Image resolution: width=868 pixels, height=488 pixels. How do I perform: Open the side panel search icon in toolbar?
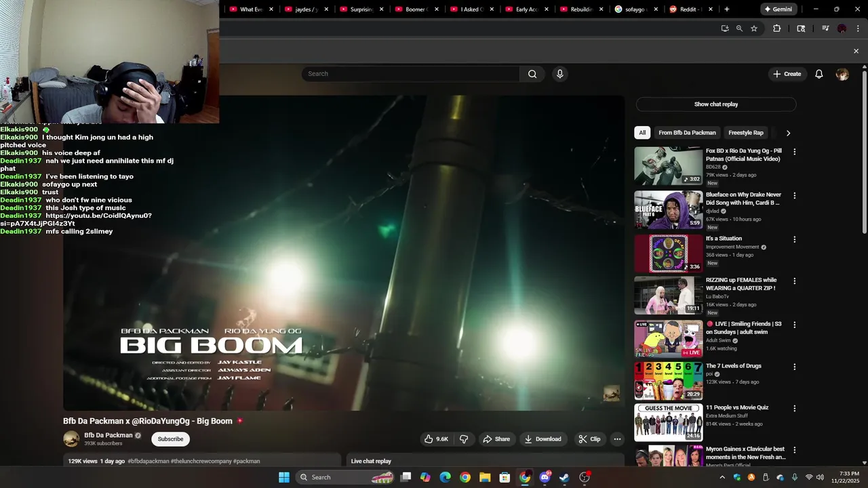pos(801,28)
